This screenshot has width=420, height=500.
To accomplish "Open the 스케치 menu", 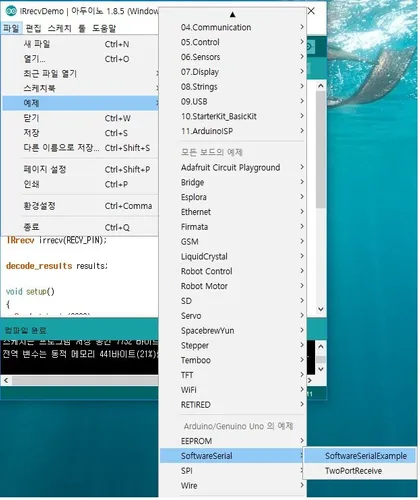I will (x=59, y=28).
